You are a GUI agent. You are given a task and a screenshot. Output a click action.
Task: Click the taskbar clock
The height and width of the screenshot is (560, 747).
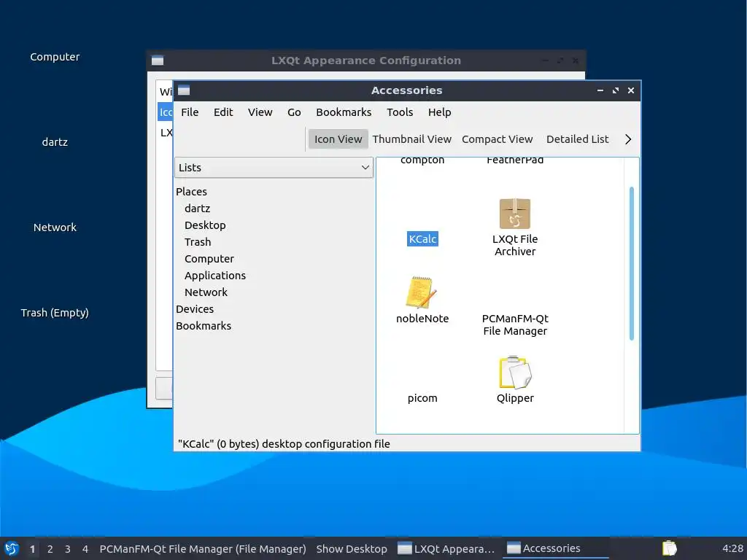(x=732, y=548)
